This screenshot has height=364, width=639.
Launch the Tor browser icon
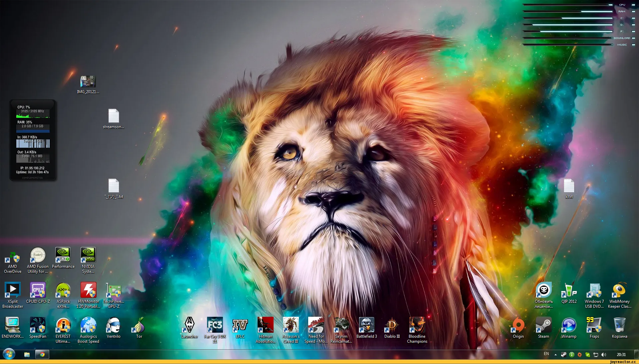(x=139, y=328)
